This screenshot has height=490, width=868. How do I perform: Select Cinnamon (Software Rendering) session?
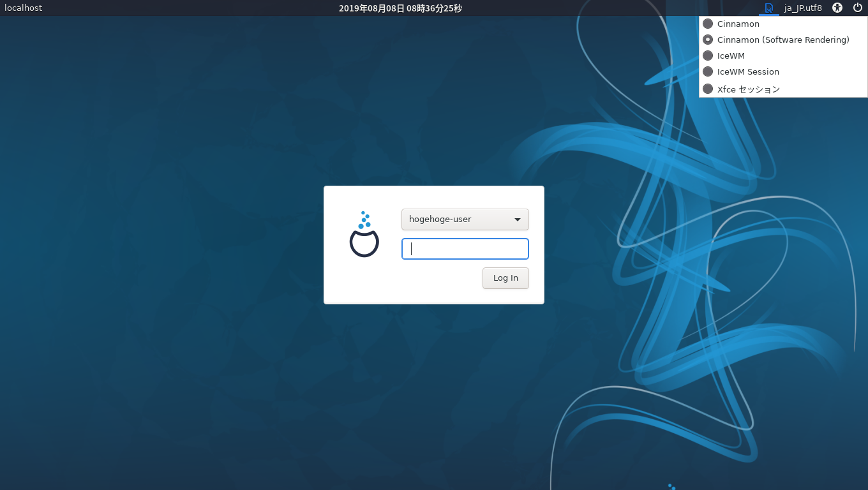(x=783, y=40)
